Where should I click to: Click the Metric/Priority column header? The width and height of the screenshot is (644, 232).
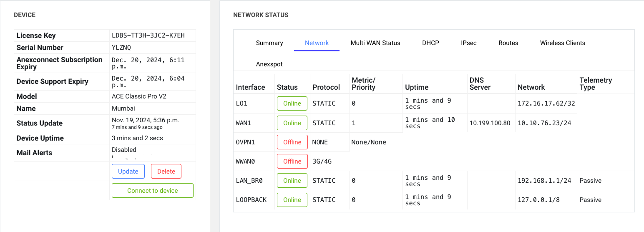(364, 83)
